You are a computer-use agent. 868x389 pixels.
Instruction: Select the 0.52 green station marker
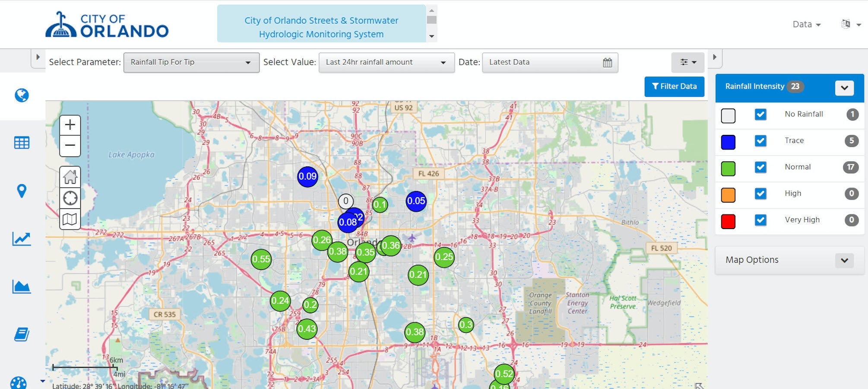coord(504,374)
